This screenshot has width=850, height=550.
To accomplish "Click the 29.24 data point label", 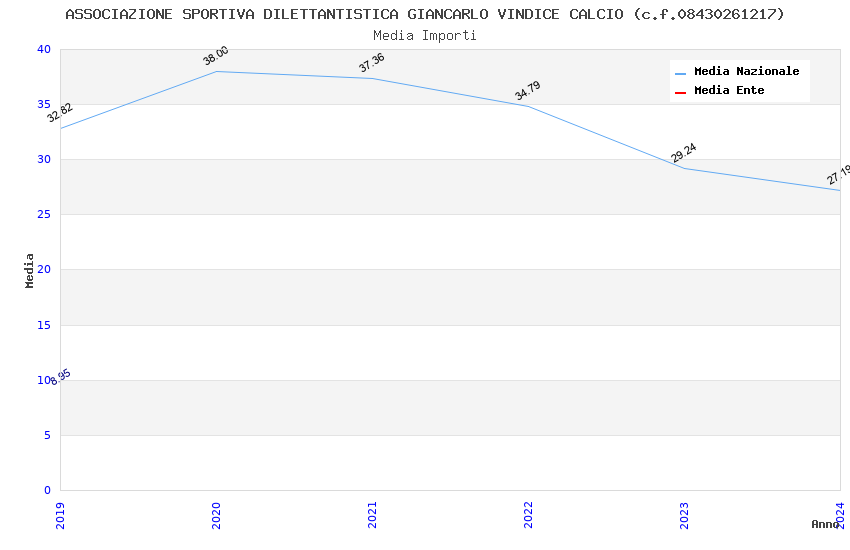I will (684, 153).
